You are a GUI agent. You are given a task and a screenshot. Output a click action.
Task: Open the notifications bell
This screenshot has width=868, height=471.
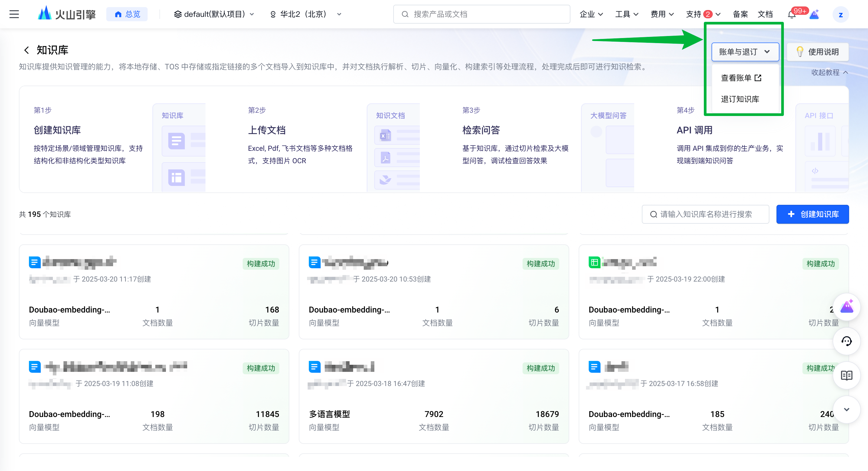(x=792, y=14)
